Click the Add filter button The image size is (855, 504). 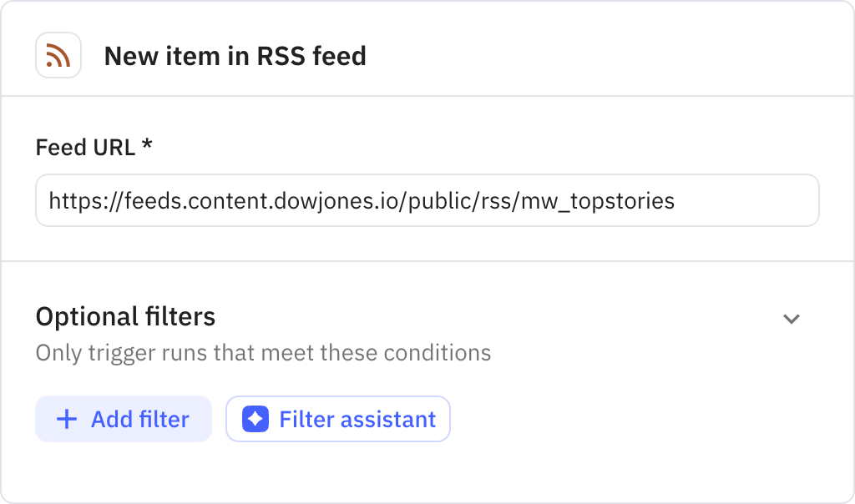[123, 419]
